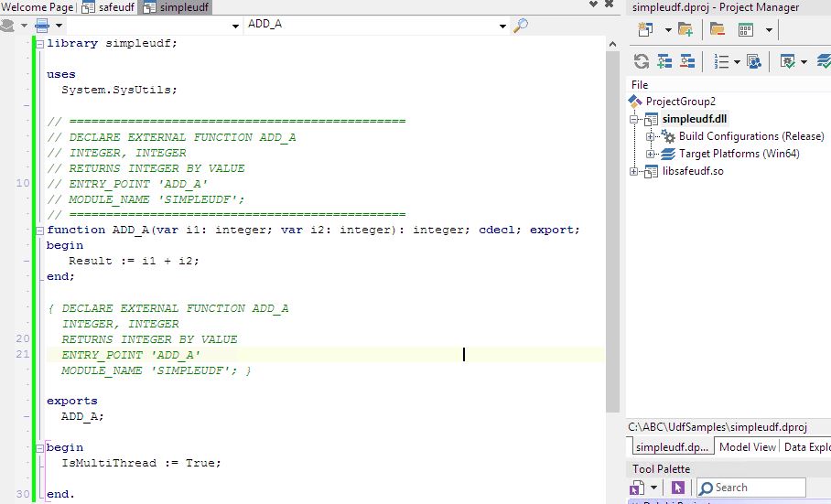Click the Remove Project folder icon
The image size is (831, 504).
point(718,30)
